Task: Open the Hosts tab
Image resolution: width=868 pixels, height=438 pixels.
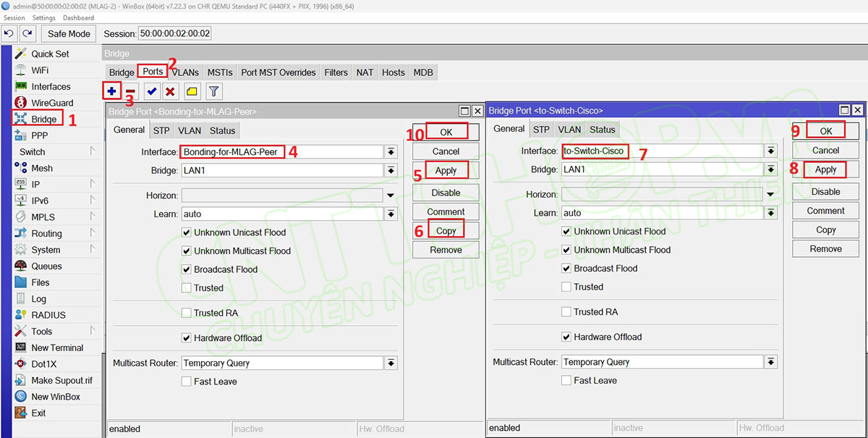Action: (393, 72)
